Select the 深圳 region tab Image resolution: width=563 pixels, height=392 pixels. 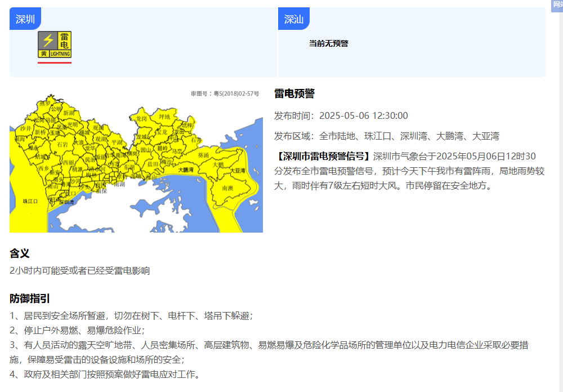(25, 19)
